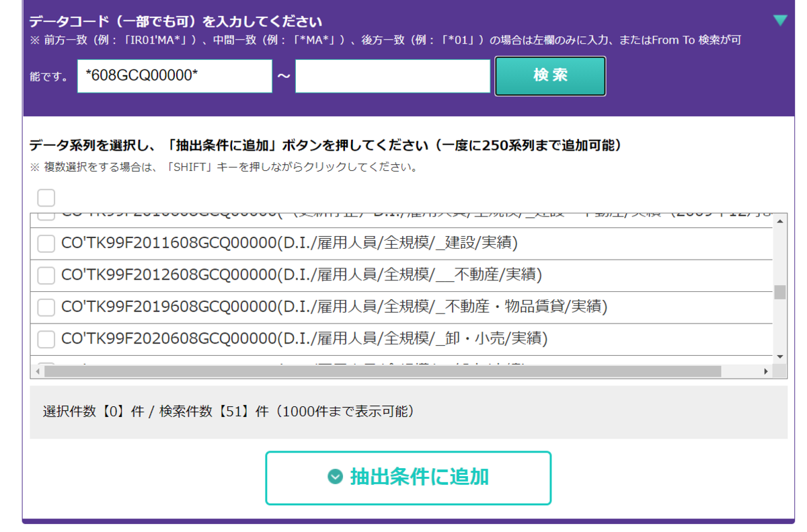Click the horizontal scrollbar below the series list
Screen dimensions: 807x532
[403, 371]
